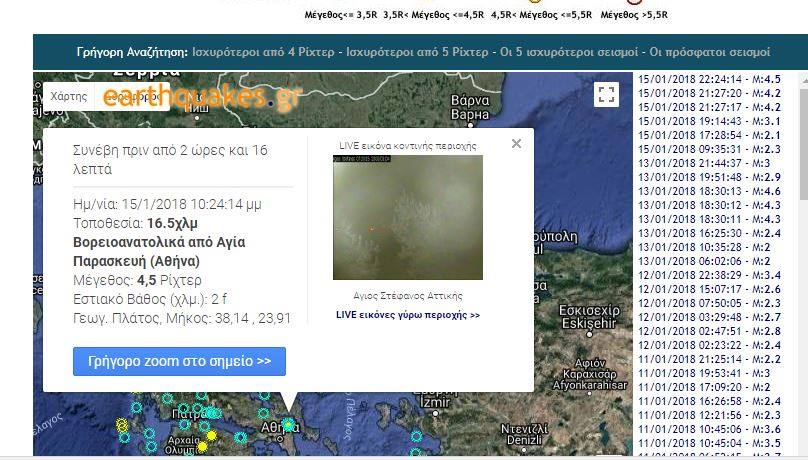Screen dimensions: 808x460
Task: Select the 15/01/2018 22:24:14 M:4.5 earthquake entry
Action: tap(711, 79)
